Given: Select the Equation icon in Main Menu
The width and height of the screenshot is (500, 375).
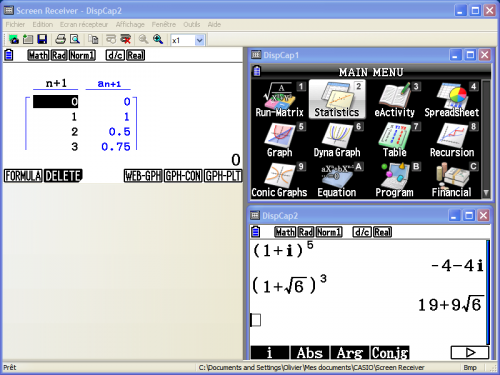Looking at the screenshot, I should click(337, 180).
